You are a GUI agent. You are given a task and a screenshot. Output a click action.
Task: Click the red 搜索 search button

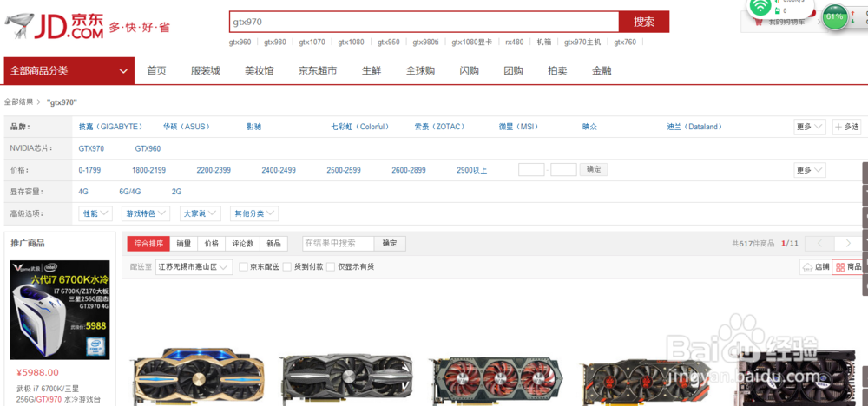click(x=644, y=23)
